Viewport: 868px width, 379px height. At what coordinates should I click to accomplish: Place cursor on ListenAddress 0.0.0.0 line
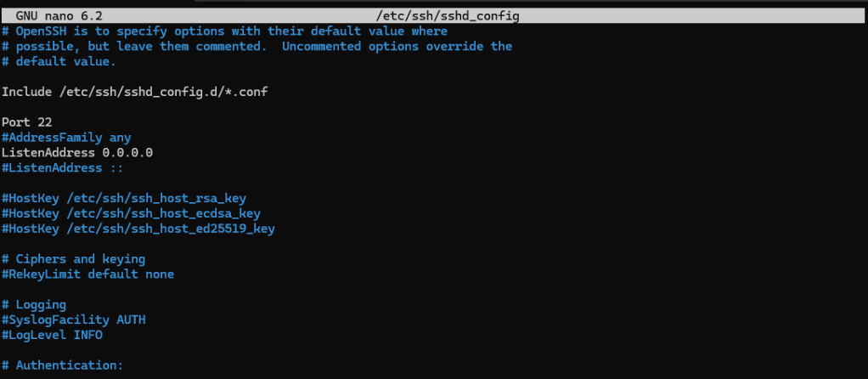(x=77, y=152)
